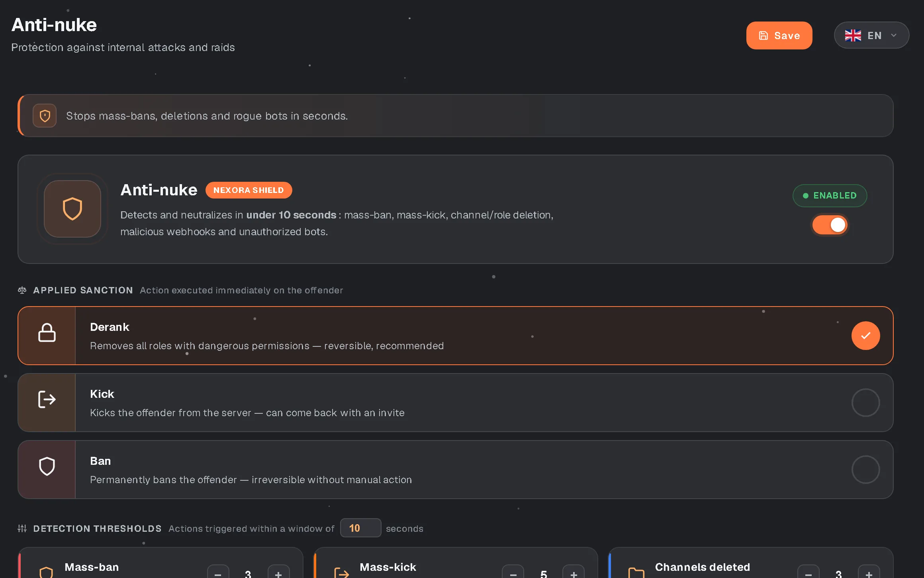Screen dimensions: 924x578
Task: Click the Save floppy disk icon
Action: (x=763, y=35)
